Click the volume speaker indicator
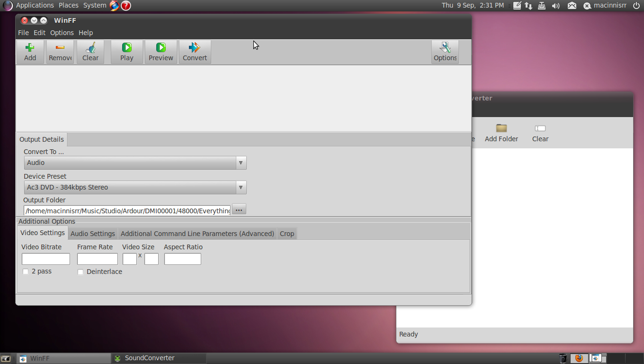Screen dimensions: 644x364 pos(556,6)
